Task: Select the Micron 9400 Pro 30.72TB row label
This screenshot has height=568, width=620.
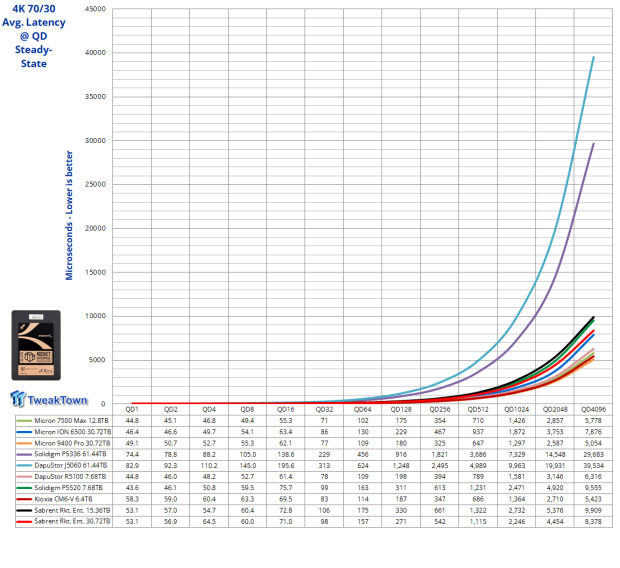Action: 72,443
